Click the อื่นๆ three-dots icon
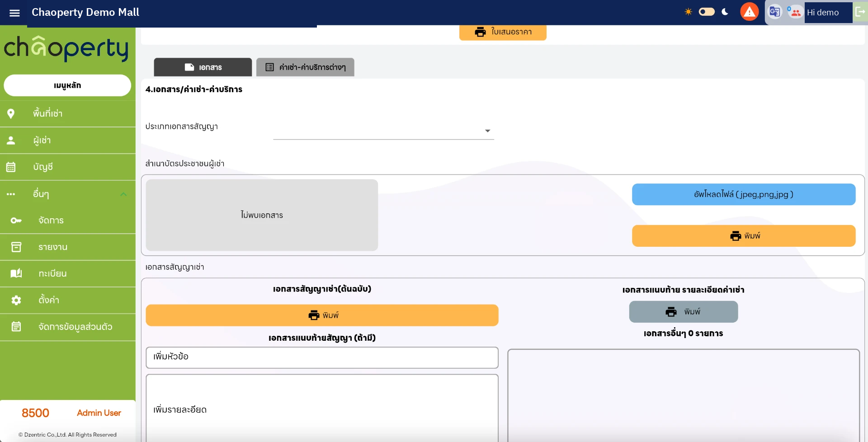 (11, 194)
